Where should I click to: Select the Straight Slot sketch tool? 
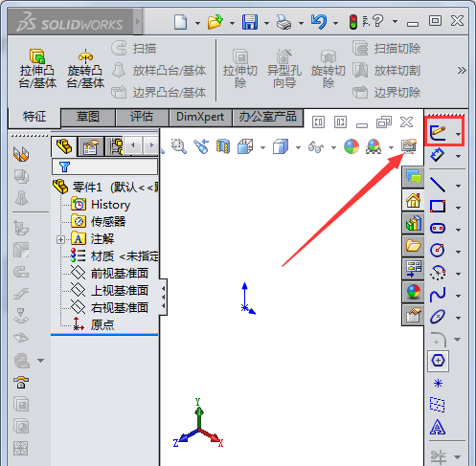[x=438, y=229]
